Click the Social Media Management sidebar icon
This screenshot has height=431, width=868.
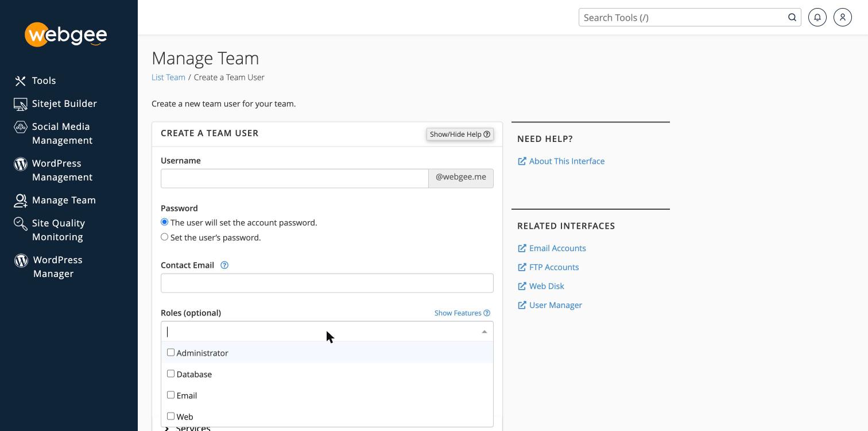[21, 127]
